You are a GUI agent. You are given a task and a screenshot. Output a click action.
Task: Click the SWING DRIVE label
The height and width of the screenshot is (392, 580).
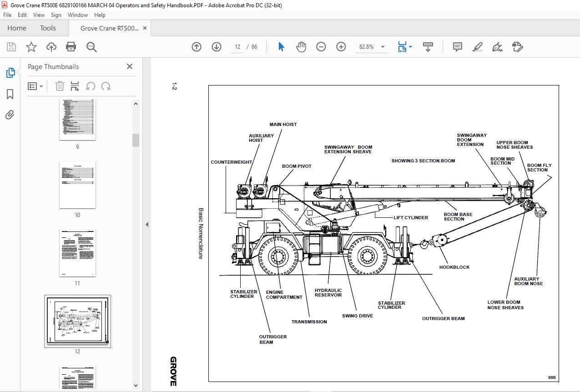point(358,316)
